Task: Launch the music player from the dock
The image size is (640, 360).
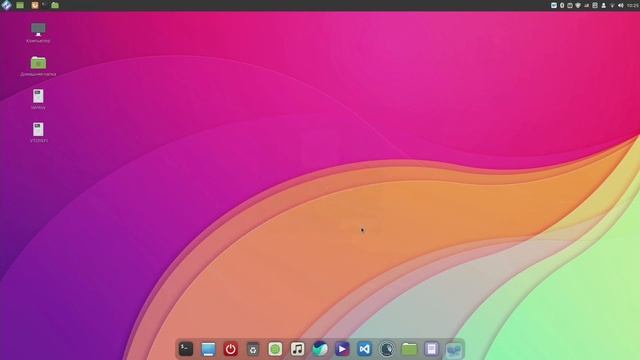Action: 298,349
